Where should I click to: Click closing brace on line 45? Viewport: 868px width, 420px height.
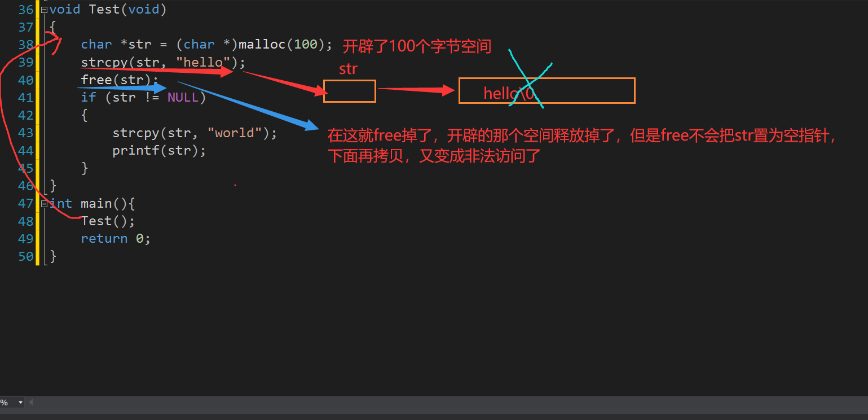point(85,168)
